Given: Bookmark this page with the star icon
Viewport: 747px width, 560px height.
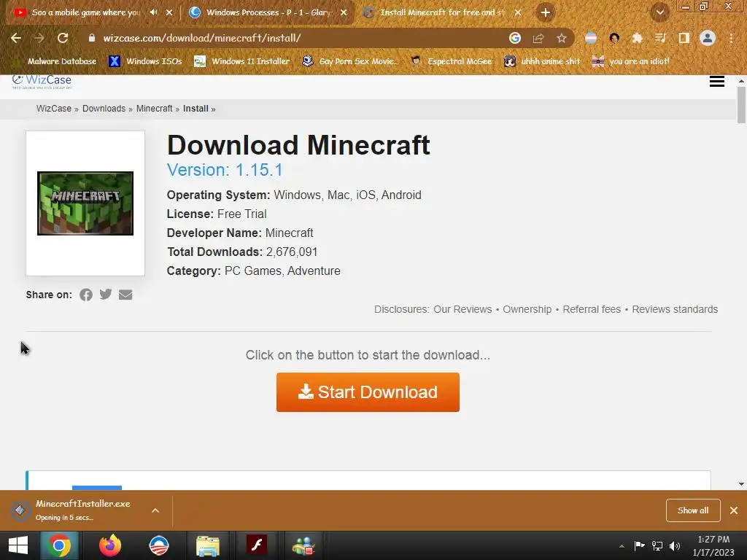Looking at the screenshot, I should point(562,38).
